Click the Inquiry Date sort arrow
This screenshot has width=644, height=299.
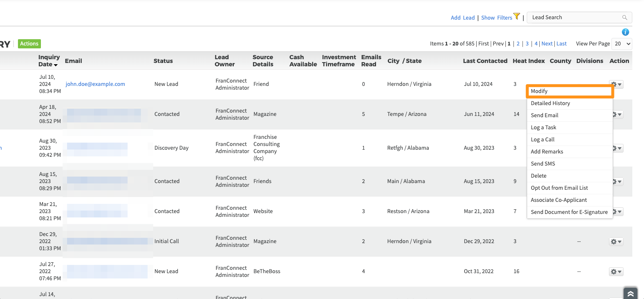coord(56,65)
